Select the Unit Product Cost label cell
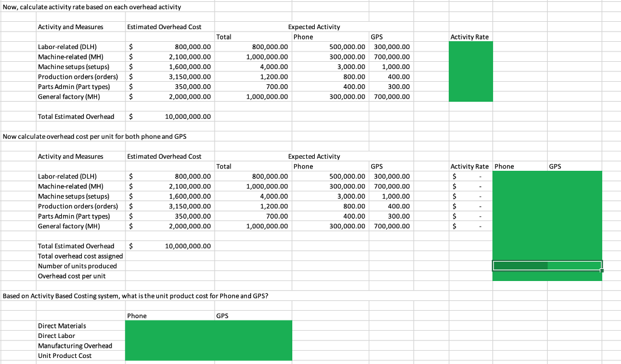The width and height of the screenshot is (621, 364). (x=64, y=356)
